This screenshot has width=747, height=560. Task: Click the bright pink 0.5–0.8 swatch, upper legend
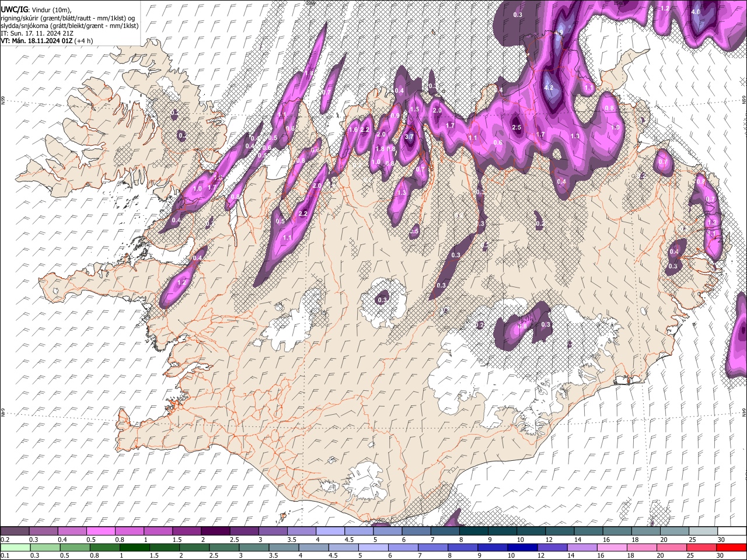100,531
